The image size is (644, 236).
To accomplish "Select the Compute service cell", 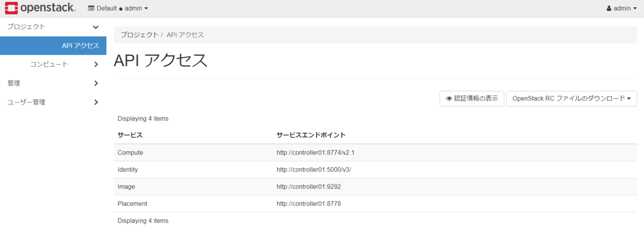I will tap(130, 152).
